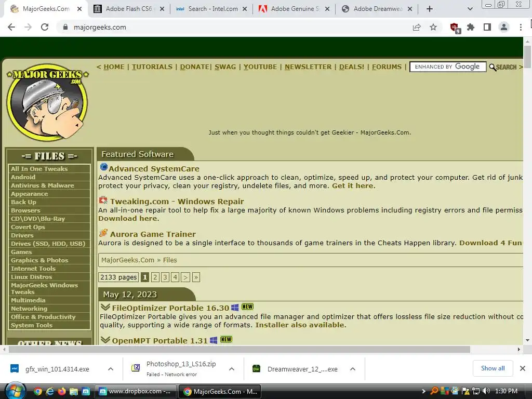Open a new tab with the plus button
Screen dimensions: 532x399
point(429,9)
